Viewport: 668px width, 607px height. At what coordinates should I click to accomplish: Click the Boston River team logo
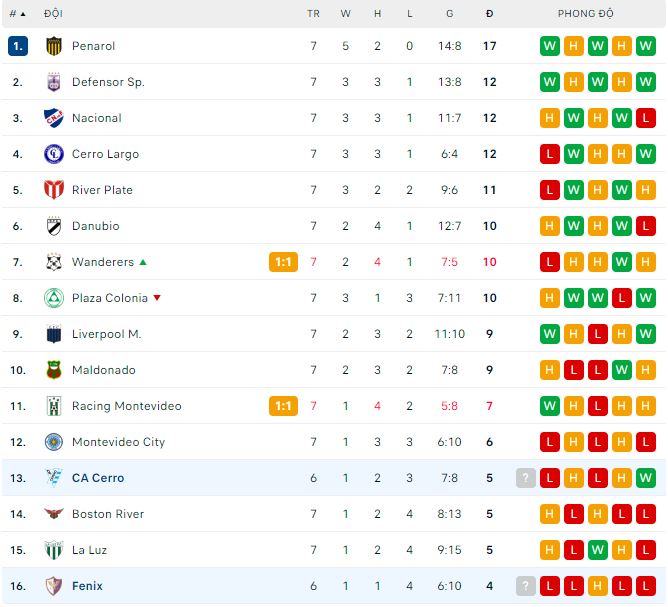pyautogui.click(x=54, y=514)
